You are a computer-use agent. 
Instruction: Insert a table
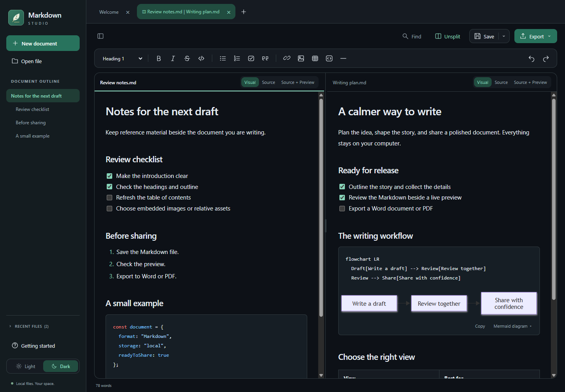point(315,58)
